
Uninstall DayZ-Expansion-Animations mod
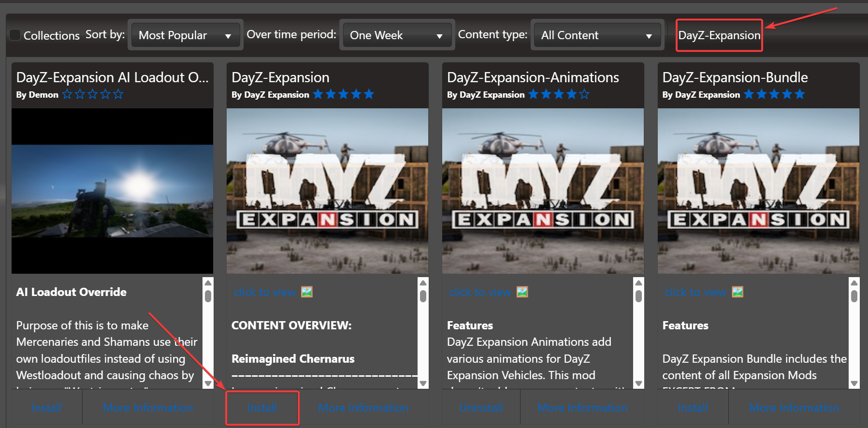[481, 408]
